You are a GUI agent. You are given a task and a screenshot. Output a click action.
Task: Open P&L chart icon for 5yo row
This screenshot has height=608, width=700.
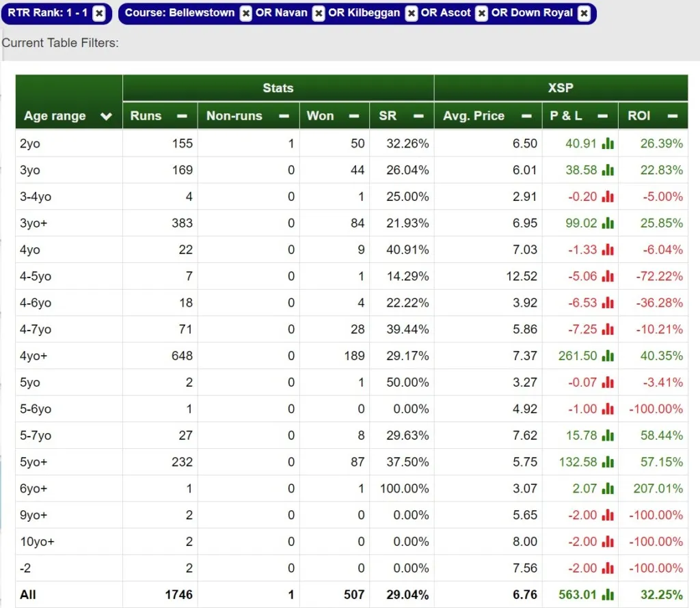click(608, 383)
